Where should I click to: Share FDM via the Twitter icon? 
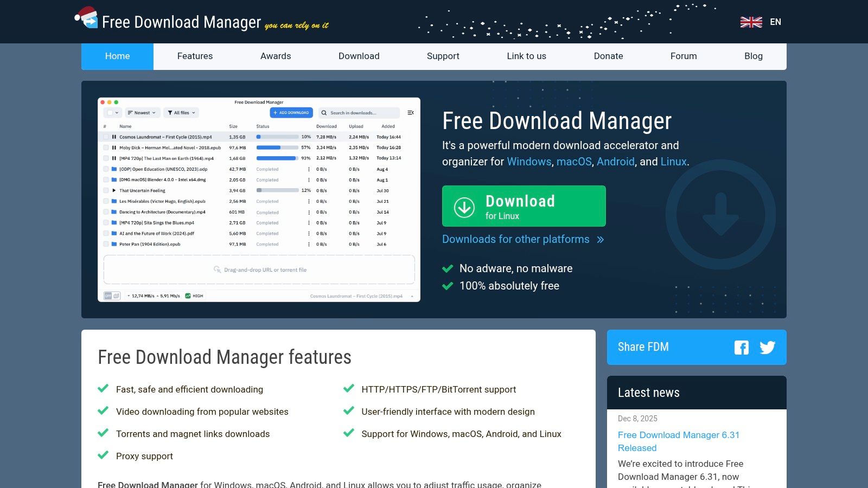coord(768,348)
